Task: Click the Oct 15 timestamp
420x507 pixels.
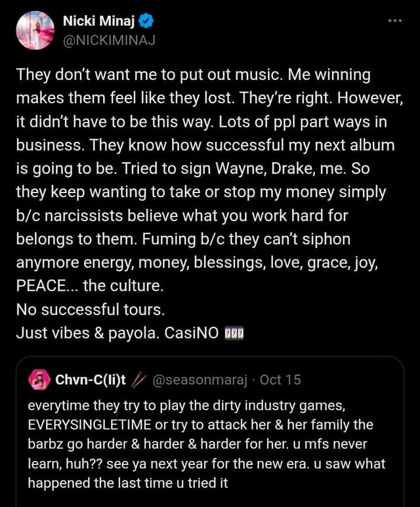Action: tap(280, 380)
